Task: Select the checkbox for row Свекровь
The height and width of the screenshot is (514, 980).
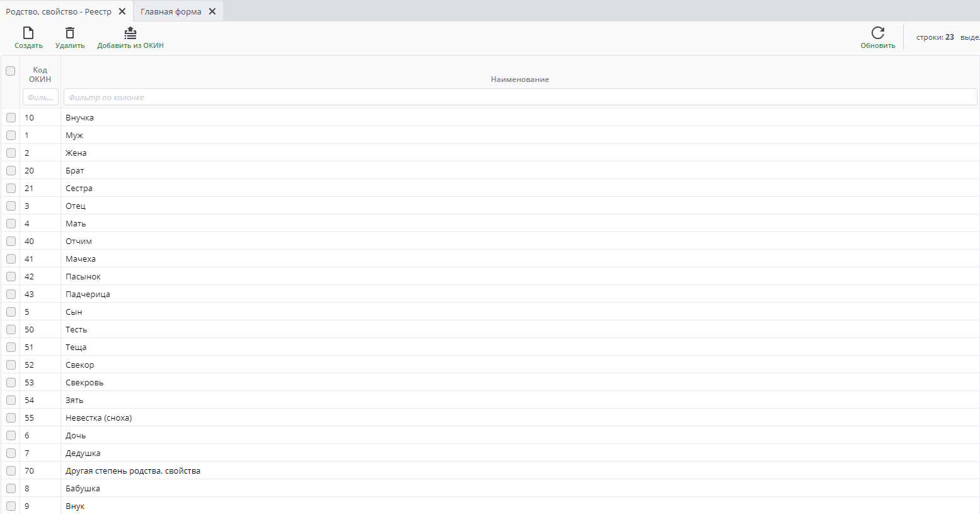Action: pyautogui.click(x=11, y=382)
